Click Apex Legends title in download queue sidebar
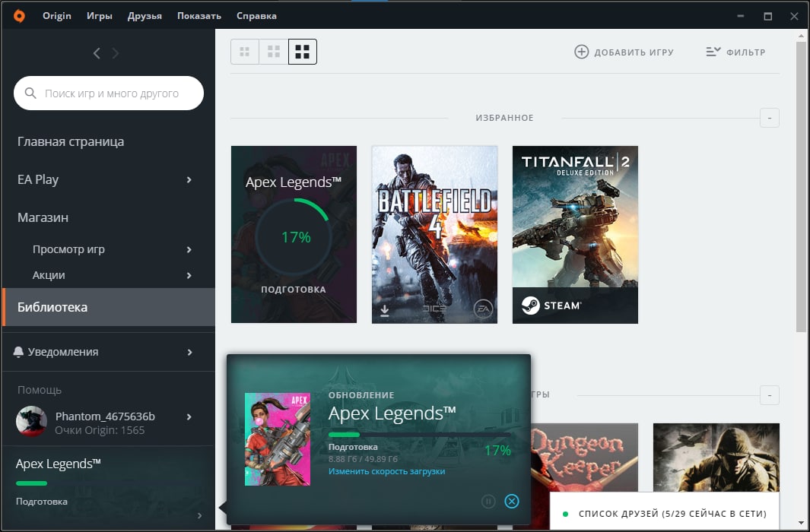810x532 pixels. click(x=58, y=464)
